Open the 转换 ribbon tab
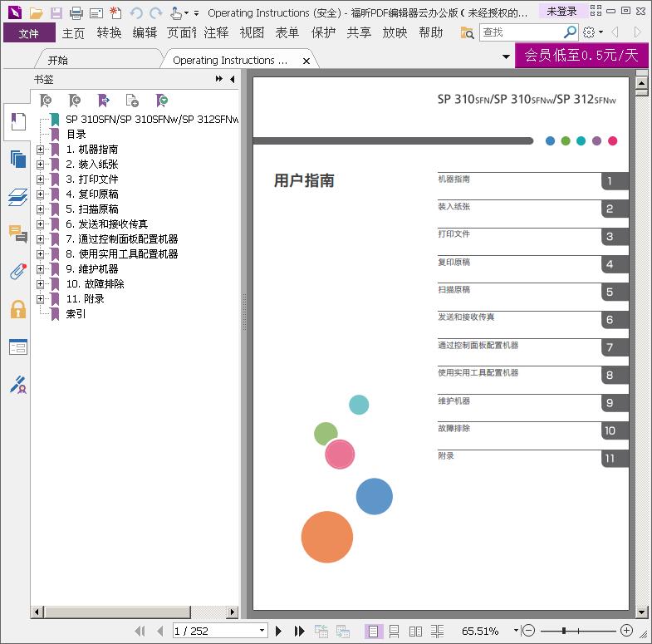Image resolution: width=652 pixels, height=644 pixels. coord(109,33)
